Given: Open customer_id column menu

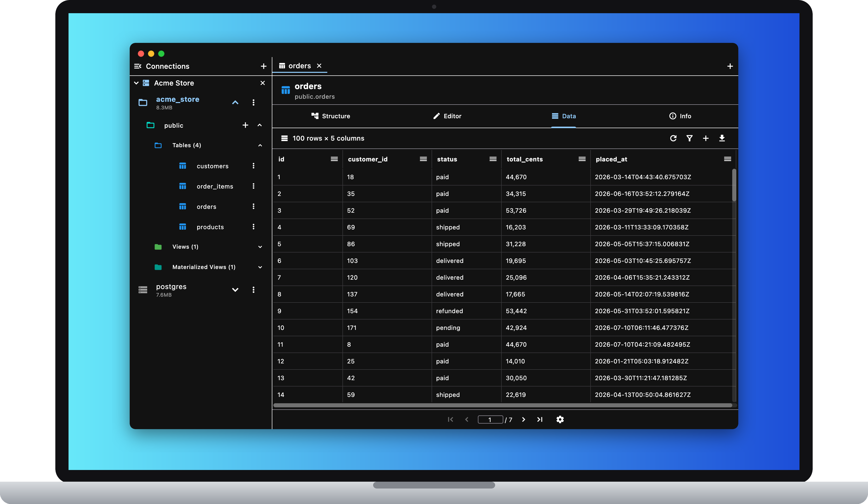Looking at the screenshot, I should pos(423,159).
